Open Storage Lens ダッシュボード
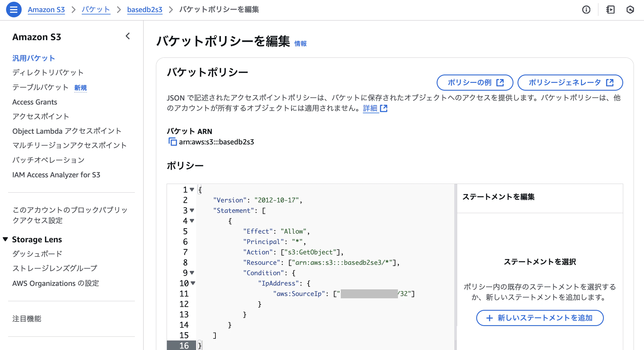644x350 pixels. (37, 254)
